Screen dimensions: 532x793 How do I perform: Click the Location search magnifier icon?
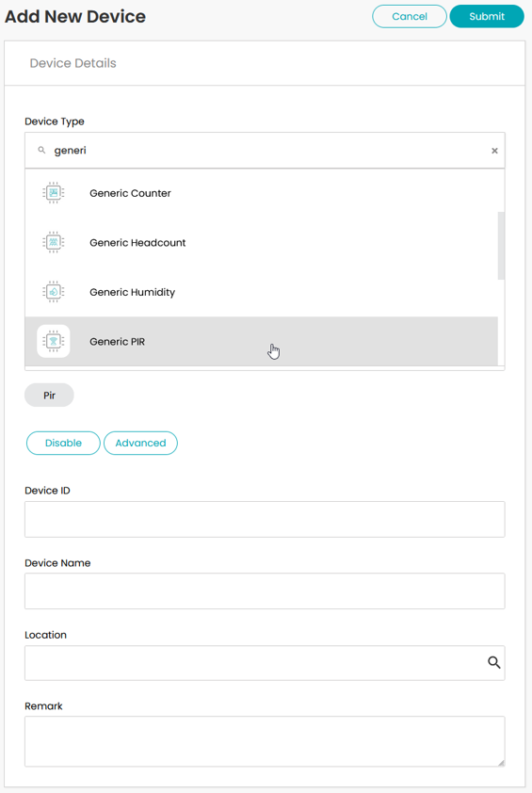click(493, 662)
